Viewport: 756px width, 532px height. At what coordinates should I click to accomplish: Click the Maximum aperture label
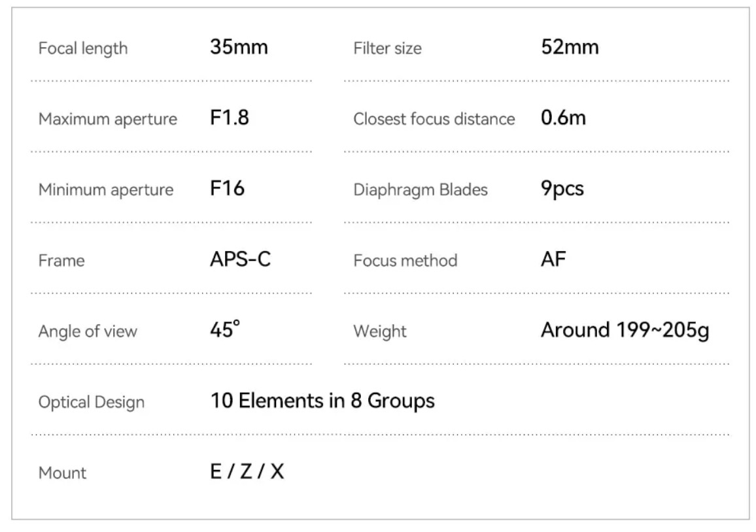click(108, 119)
